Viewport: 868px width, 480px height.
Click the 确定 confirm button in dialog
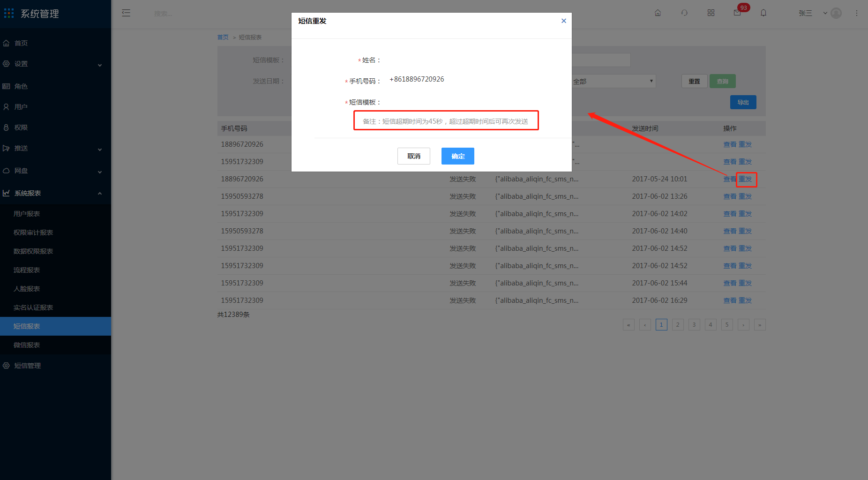tap(457, 156)
